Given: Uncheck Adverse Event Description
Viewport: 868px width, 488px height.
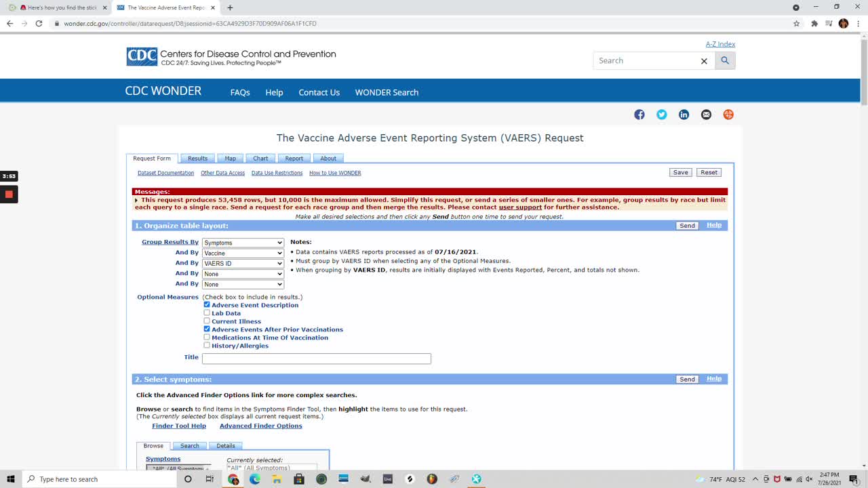Looking at the screenshot, I should 207,305.
